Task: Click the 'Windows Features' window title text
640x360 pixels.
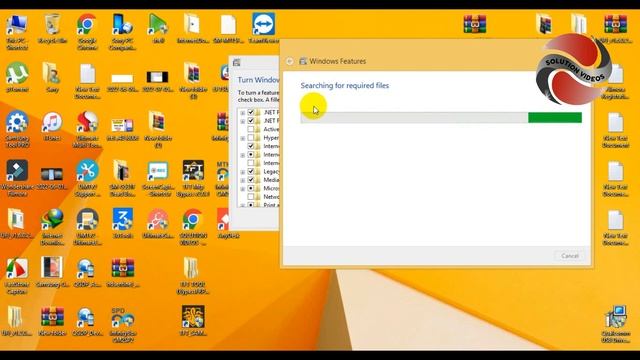Action: coord(338,61)
